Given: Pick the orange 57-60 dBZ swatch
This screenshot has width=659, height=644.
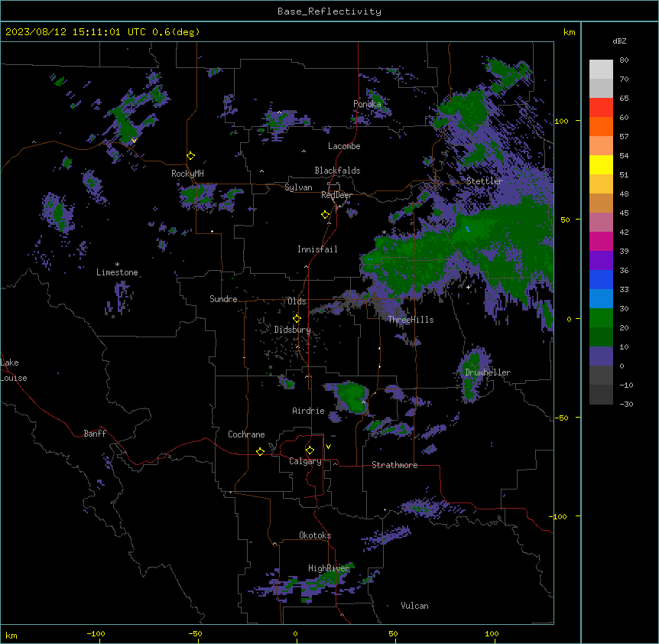Looking at the screenshot, I should click(x=601, y=126).
